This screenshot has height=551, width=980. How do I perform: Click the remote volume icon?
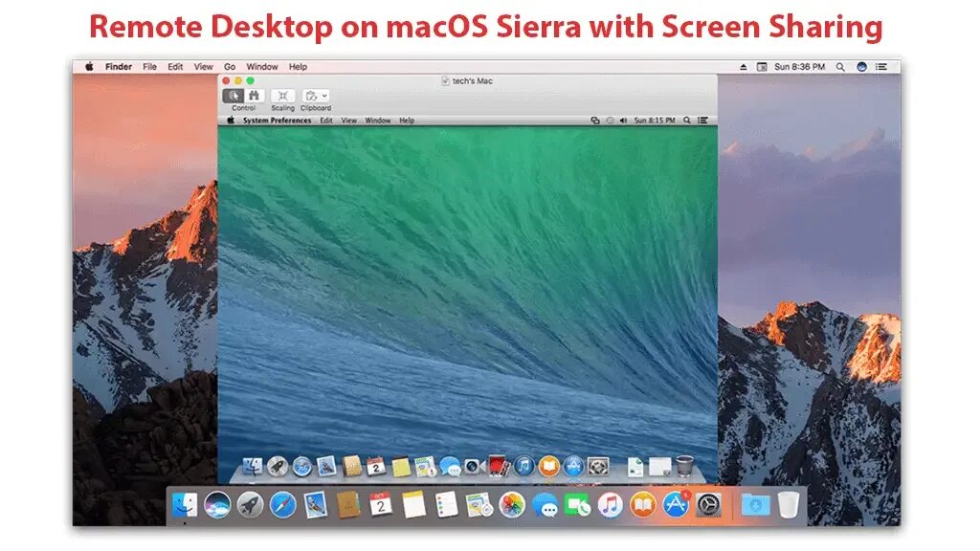click(x=623, y=120)
